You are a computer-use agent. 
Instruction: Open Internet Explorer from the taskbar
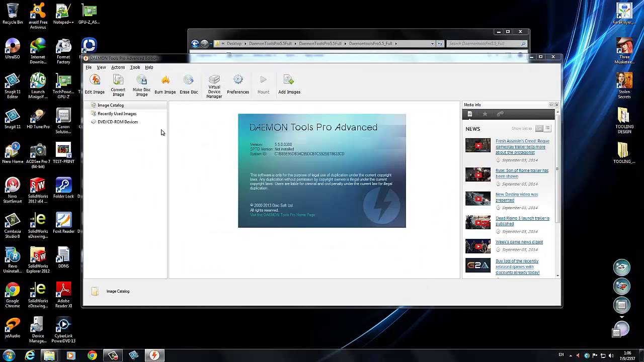30,355
